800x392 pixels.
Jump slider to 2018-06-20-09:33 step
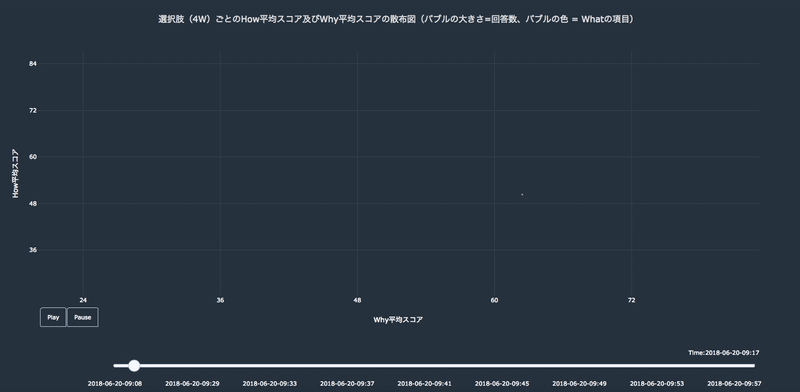point(270,383)
